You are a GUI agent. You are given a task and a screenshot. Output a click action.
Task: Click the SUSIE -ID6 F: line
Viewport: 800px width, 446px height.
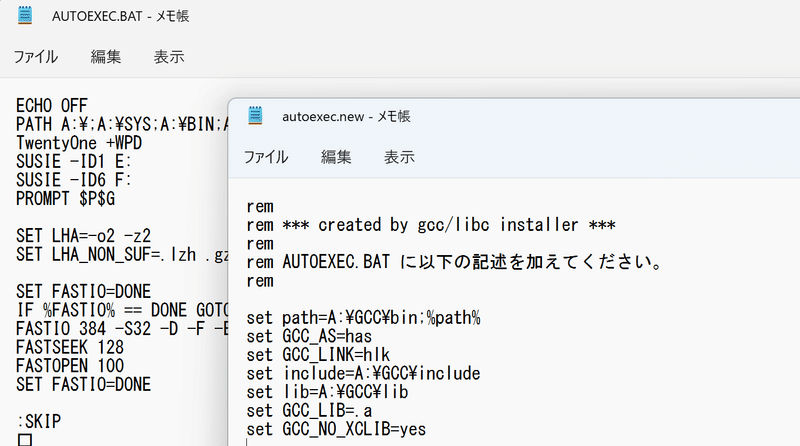pyautogui.click(x=74, y=180)
